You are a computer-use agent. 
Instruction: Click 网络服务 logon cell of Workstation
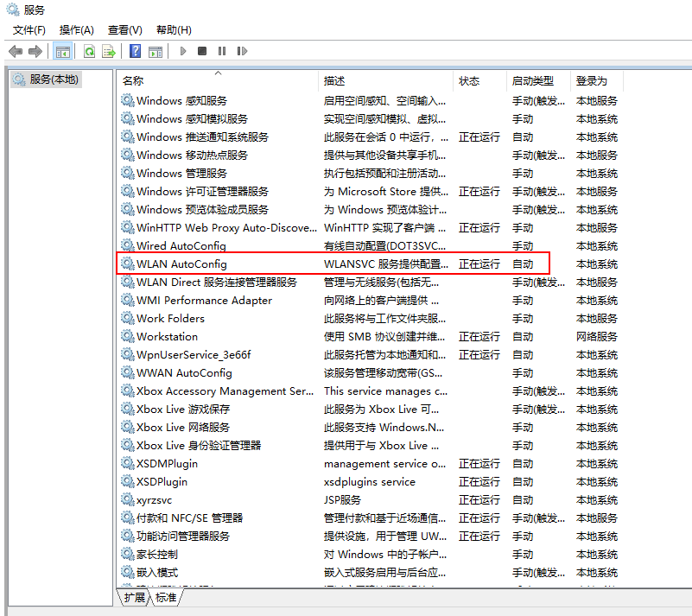tap(597, 336)
